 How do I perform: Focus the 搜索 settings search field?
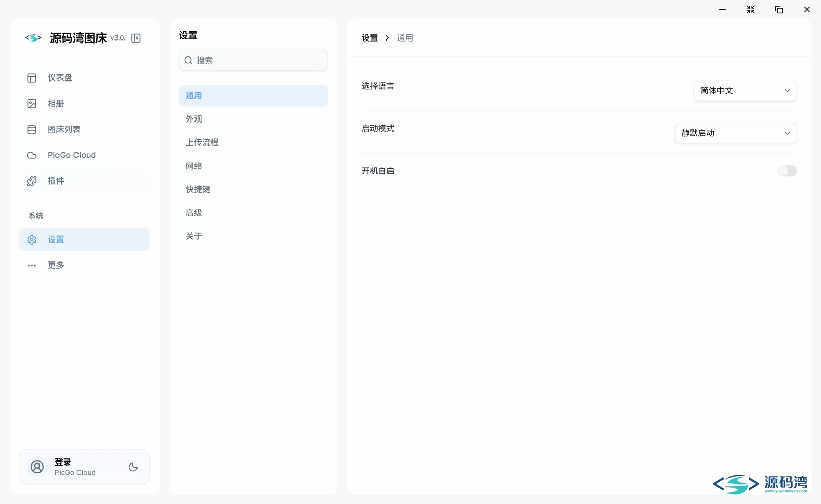(253, 61)
